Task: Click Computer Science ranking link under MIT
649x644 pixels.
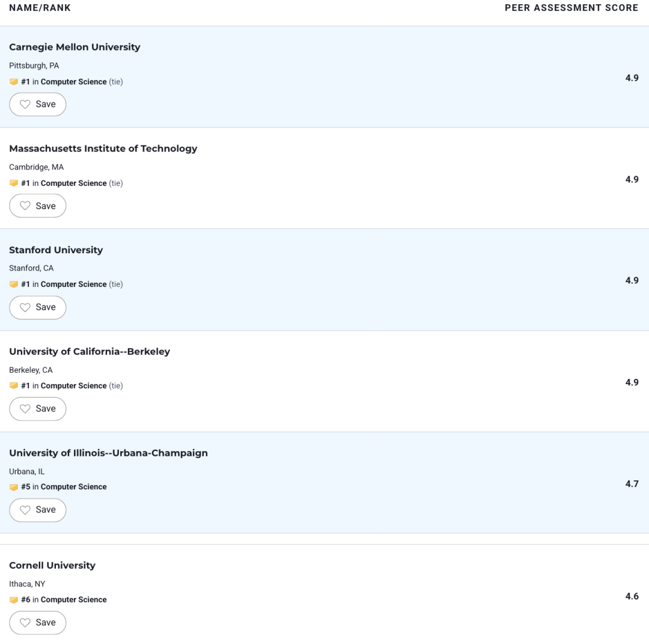Action: click(x=73, y=183)
